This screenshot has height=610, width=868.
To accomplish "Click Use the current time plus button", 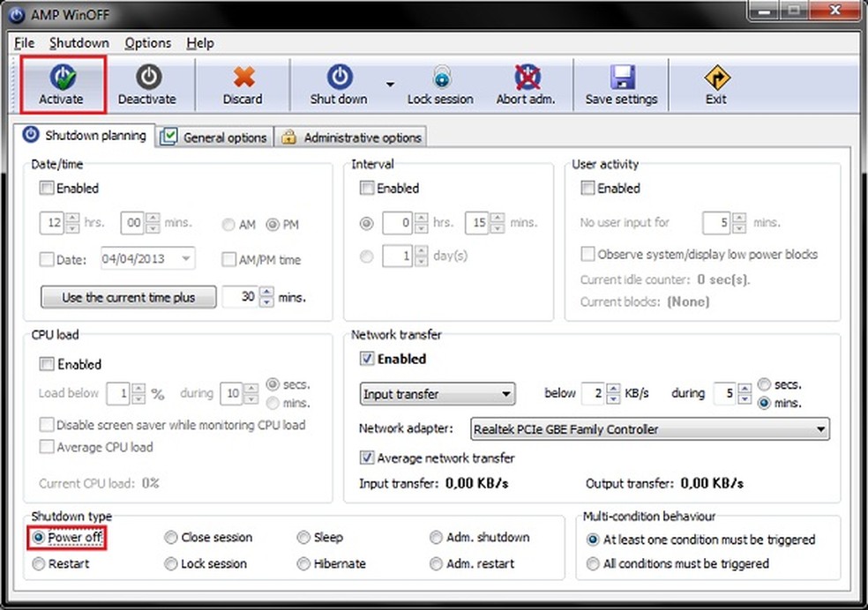I will pos(129,297).
